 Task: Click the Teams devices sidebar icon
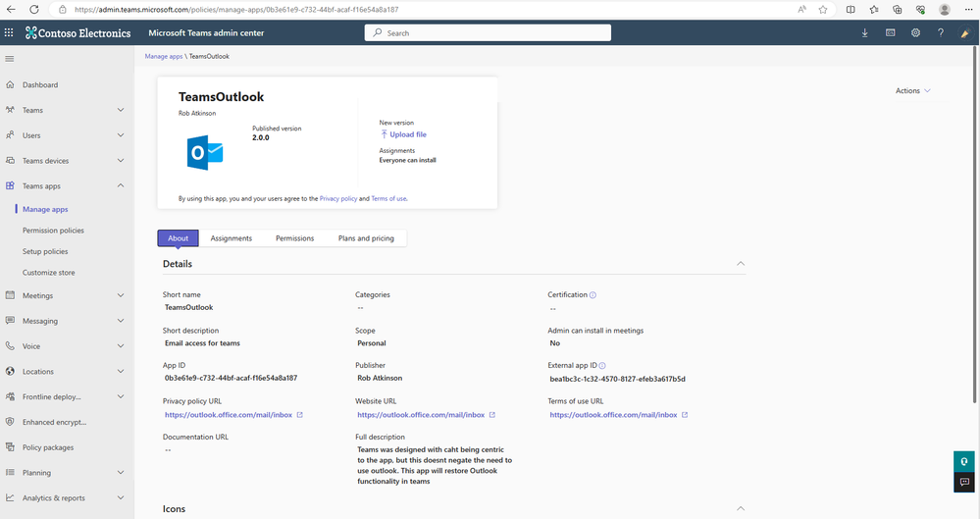(10, 161)
